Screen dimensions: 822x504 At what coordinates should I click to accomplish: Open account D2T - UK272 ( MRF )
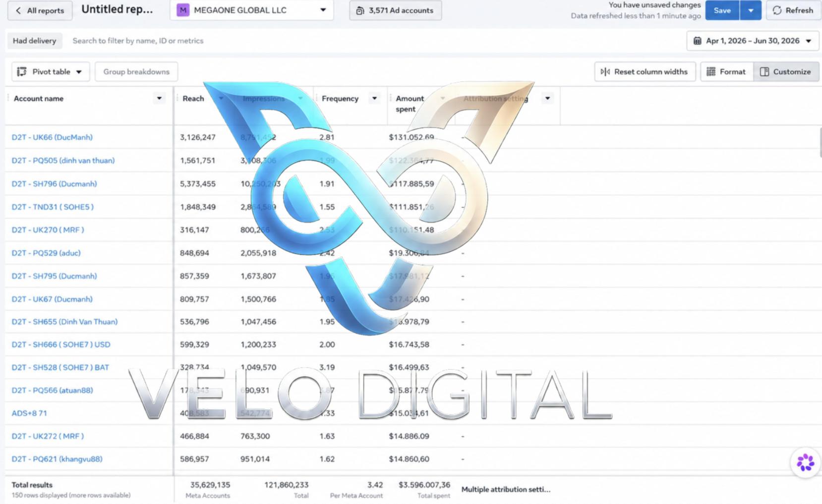[x=48, y=436]
